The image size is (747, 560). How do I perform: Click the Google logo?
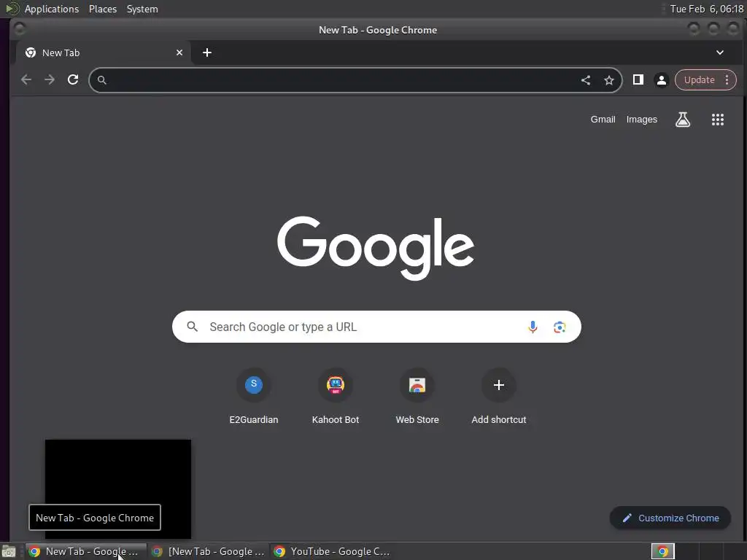pyautogui.click(x=376, y=248)
